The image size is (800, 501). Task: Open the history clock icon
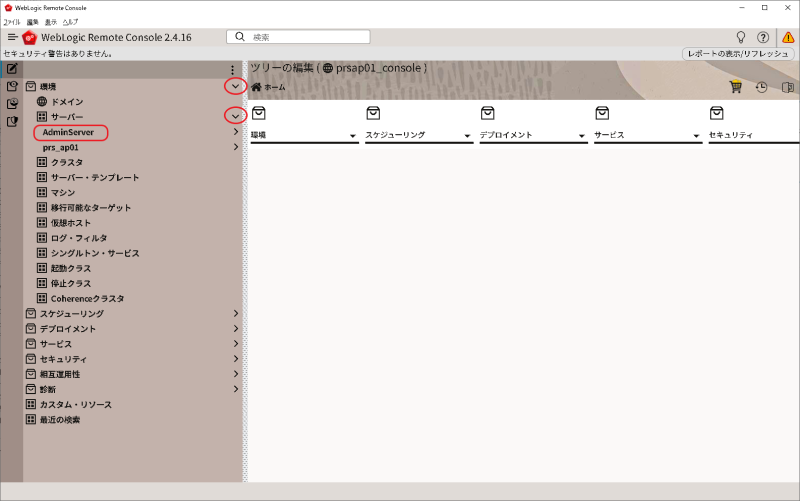click(761, 87)
